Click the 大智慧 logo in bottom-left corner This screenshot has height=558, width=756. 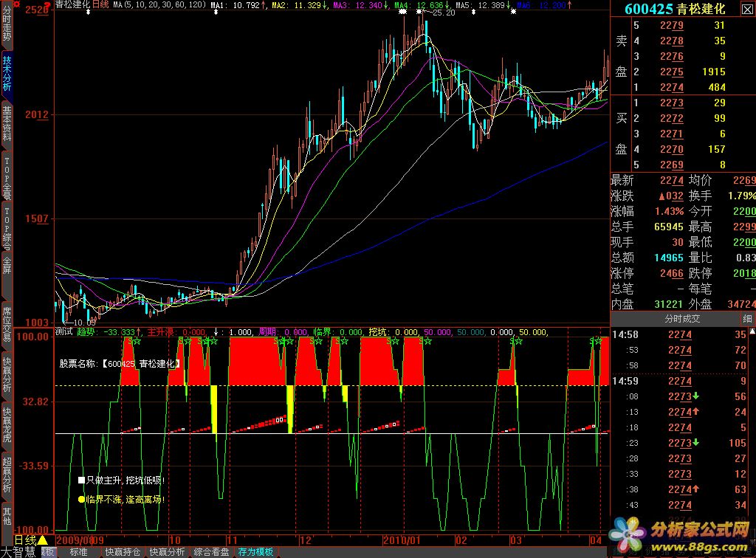coord(20,551)
